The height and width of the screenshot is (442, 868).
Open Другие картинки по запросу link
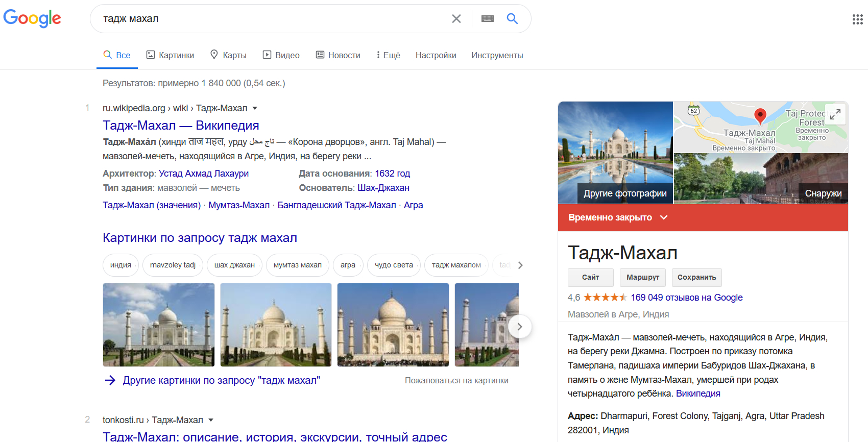click(x=221, y=380)
